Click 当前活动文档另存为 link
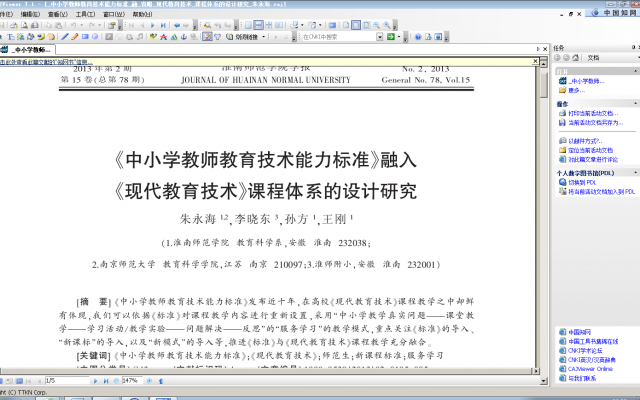This screenshot has height=400, width=640. 596,122
